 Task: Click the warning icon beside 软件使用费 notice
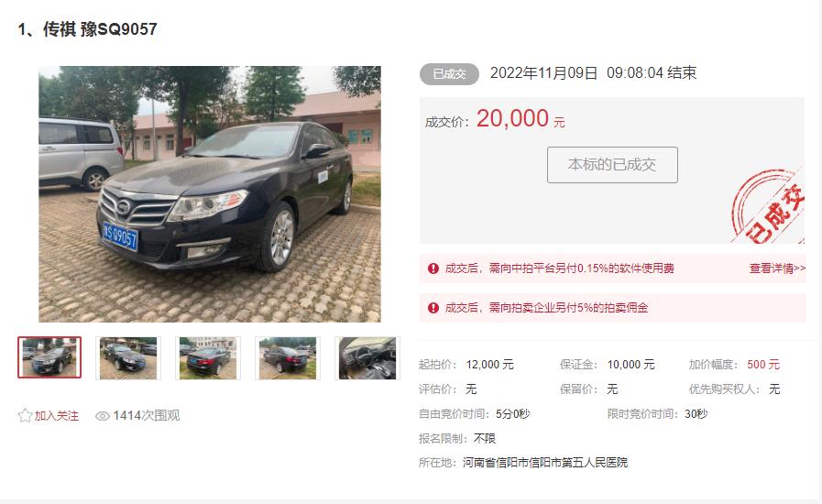433,268
